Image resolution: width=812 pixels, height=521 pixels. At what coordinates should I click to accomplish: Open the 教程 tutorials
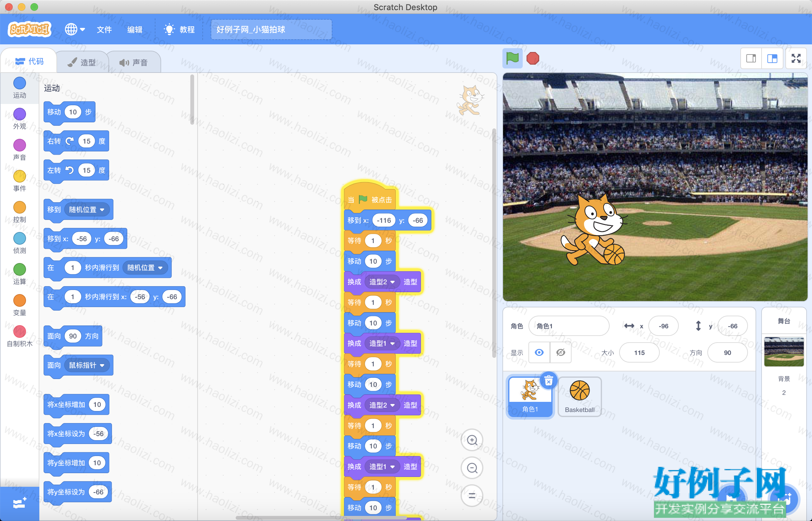pyautogui.click(x=179, y=29)
